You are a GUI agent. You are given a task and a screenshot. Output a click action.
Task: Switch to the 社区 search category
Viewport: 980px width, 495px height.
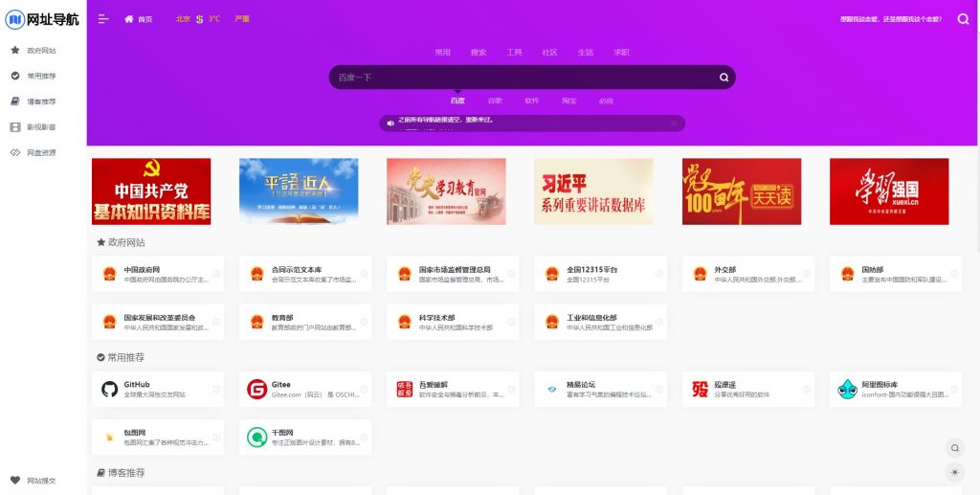[x=549, y=53]
